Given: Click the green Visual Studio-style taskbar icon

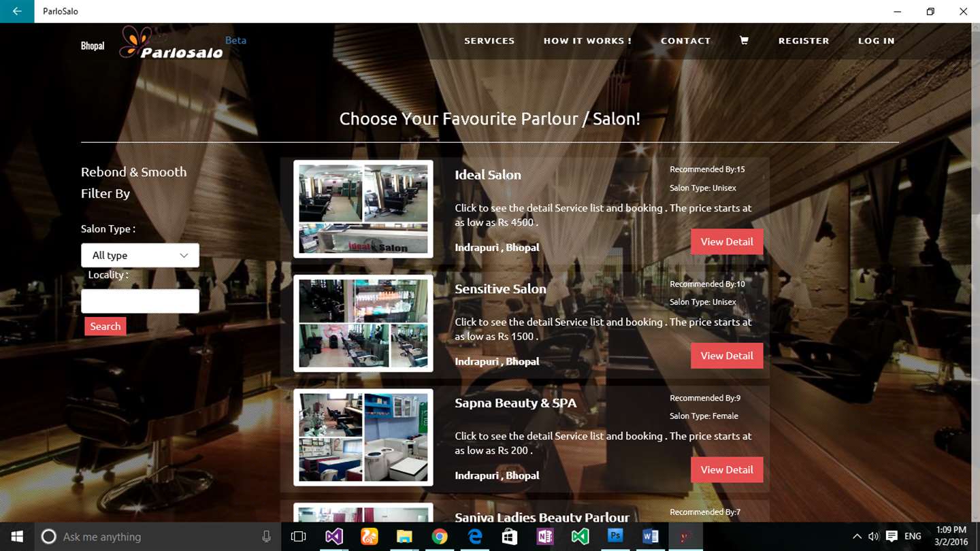Looking at the screenshot, I should click(580, 537).
